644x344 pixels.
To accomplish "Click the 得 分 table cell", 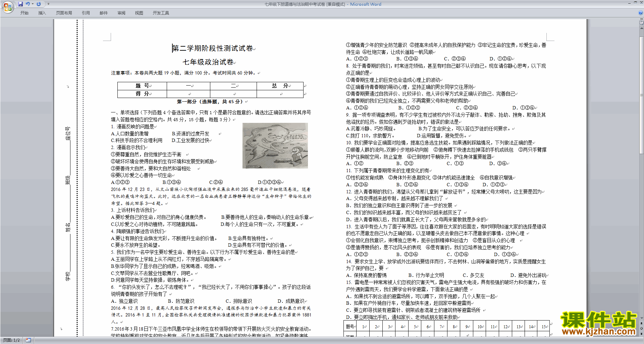I will pyautogui.click(x=142, y=94).
